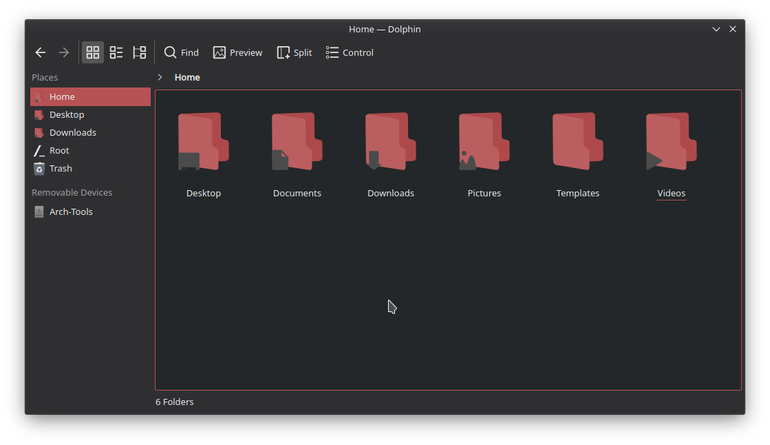Switch to Compact view mode
The image size is (770, 445).
pos(116,53)
